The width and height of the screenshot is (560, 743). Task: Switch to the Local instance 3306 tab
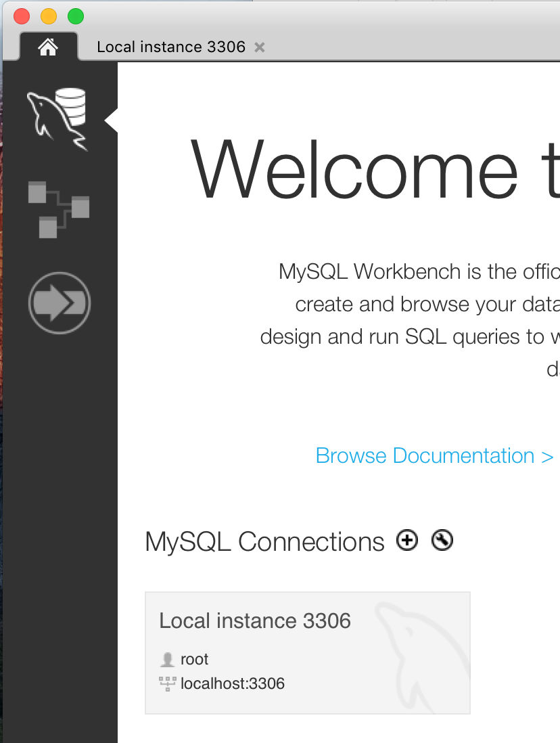[172, 47]
